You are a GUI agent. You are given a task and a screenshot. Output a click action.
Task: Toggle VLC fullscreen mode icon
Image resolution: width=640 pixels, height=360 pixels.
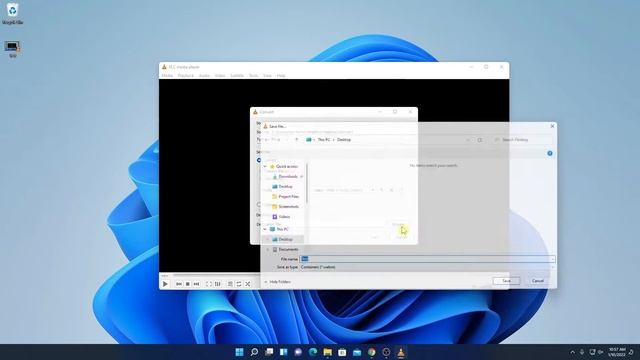point(209,284)
